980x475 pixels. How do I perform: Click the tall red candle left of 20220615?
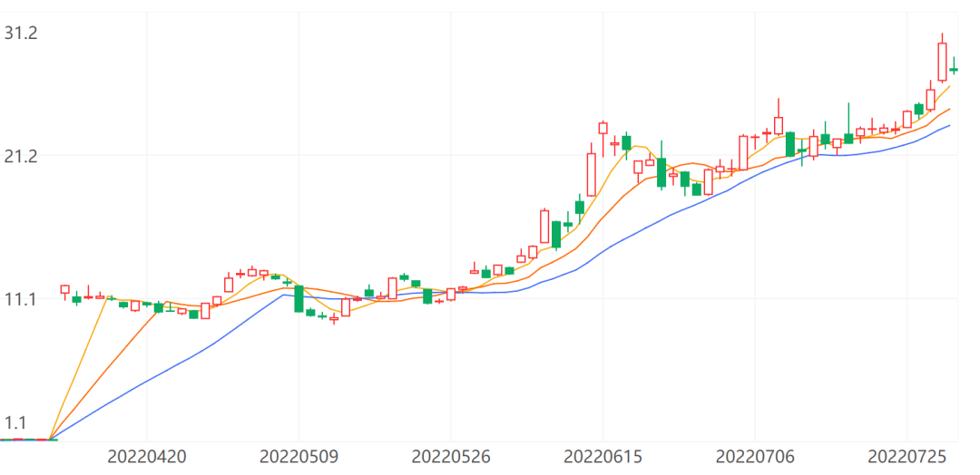pos(592,174)
